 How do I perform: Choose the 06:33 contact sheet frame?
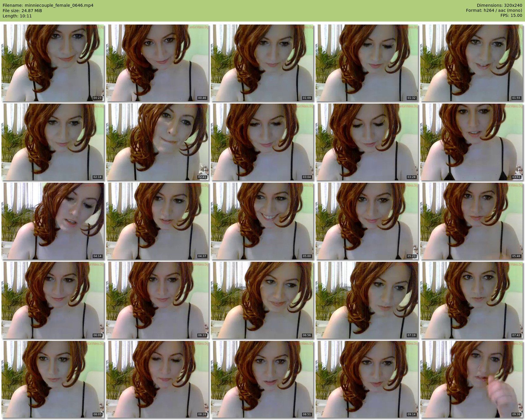(x=157, y=300)
